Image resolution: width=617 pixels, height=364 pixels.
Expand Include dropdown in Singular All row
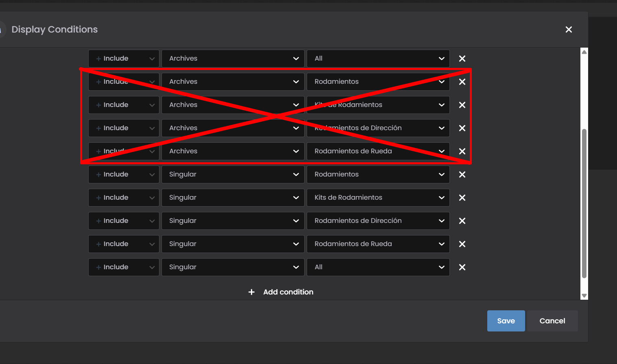(x=124, y=267)
